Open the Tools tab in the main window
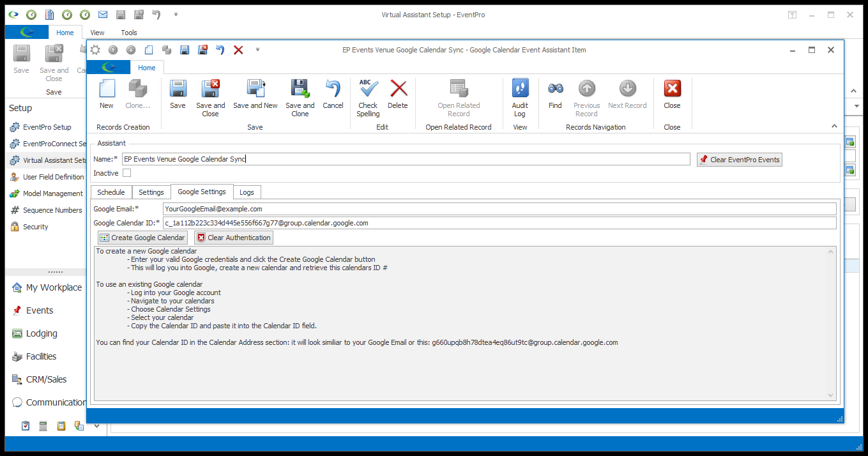The width and height of the screenshot is (868, 456). [x=129, y=33]
